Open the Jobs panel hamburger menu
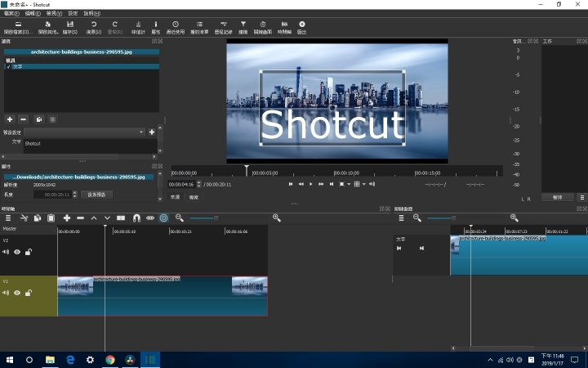 pos(582,197)
